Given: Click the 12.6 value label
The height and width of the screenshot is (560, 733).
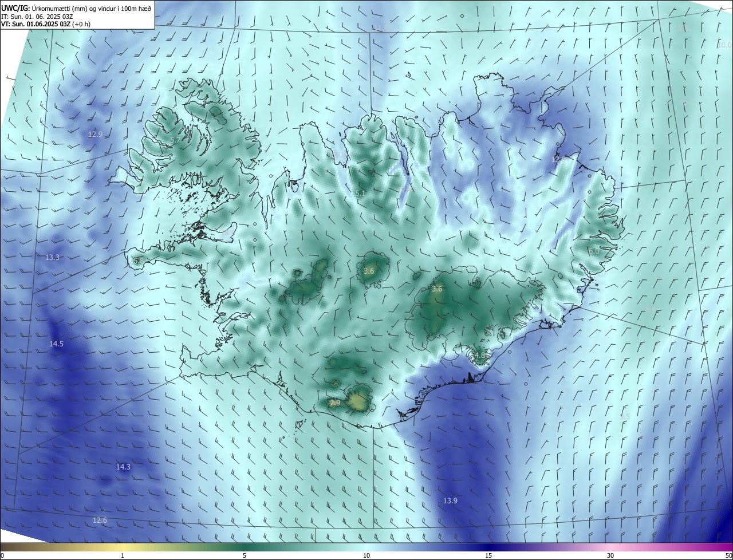Looking at the screenshot, I should coord(100,520).
